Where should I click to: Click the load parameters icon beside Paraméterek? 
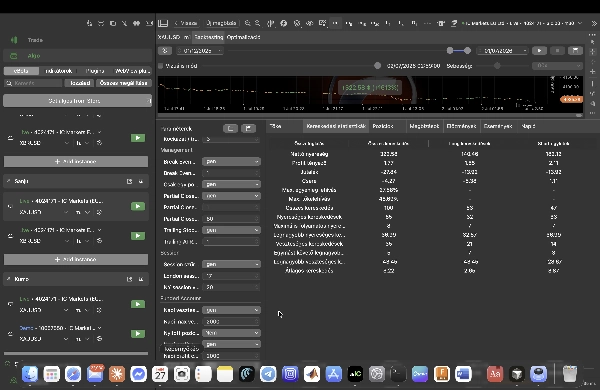coord(230,129)
